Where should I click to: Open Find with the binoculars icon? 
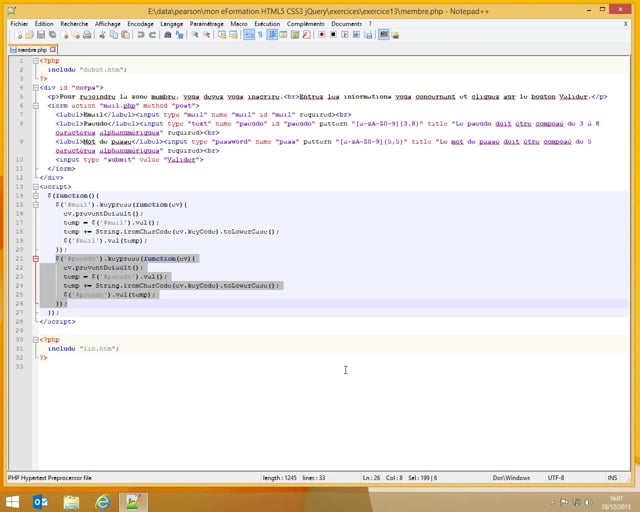tap(168, 35)
